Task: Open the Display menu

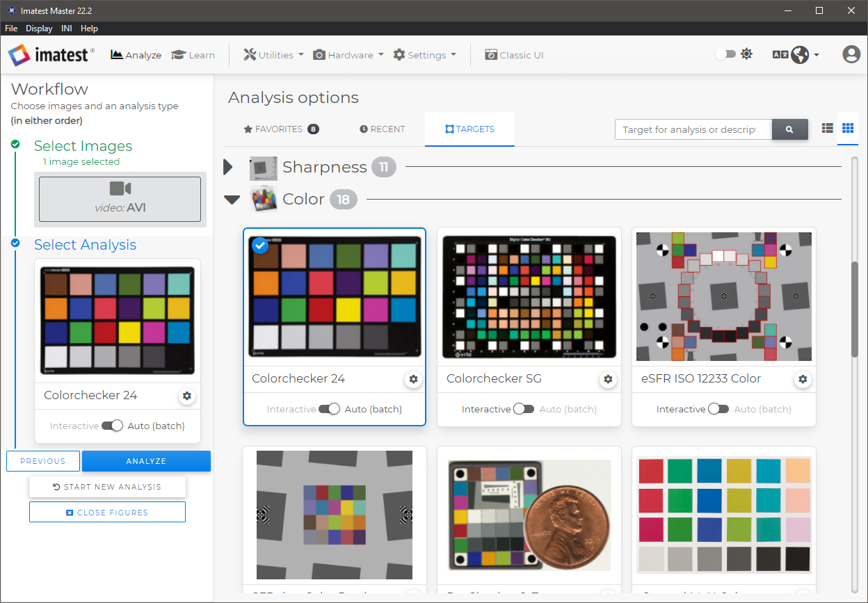Action: 39,29
